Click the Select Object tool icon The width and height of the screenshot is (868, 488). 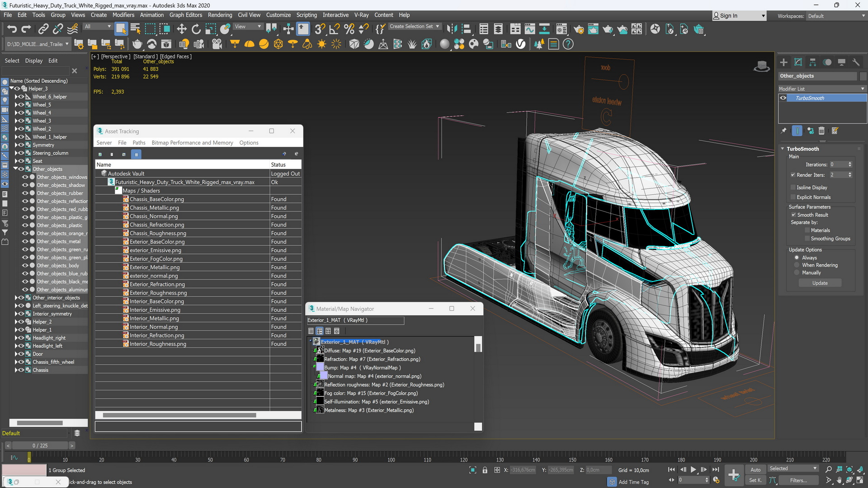[x=121, y=29]
